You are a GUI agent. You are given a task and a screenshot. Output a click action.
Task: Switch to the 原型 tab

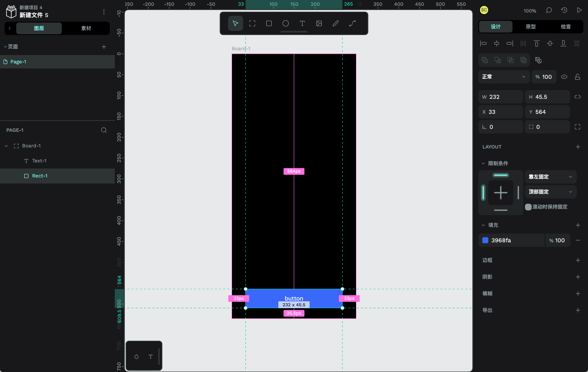click(530, 26)
